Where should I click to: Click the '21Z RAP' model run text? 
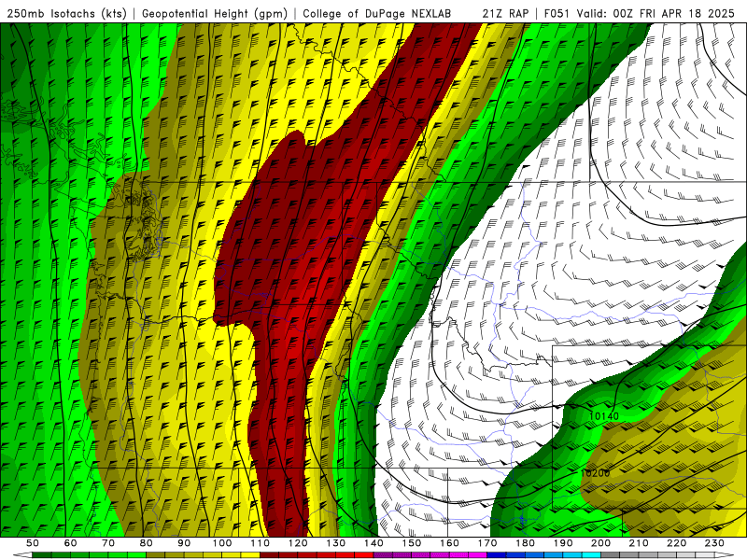[505, 13]
